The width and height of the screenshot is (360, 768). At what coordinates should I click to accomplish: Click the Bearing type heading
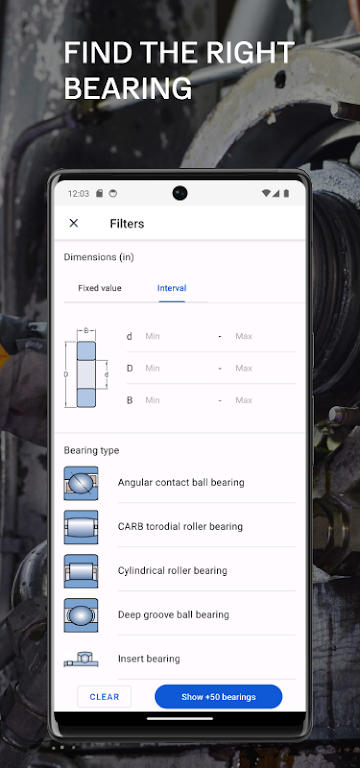91,450
